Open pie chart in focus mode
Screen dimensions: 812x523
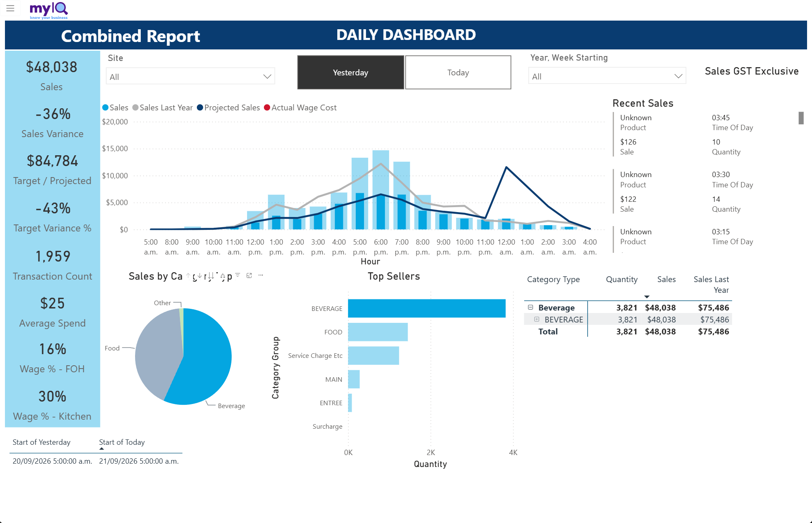pyautogui.click(x=249, y=276)
